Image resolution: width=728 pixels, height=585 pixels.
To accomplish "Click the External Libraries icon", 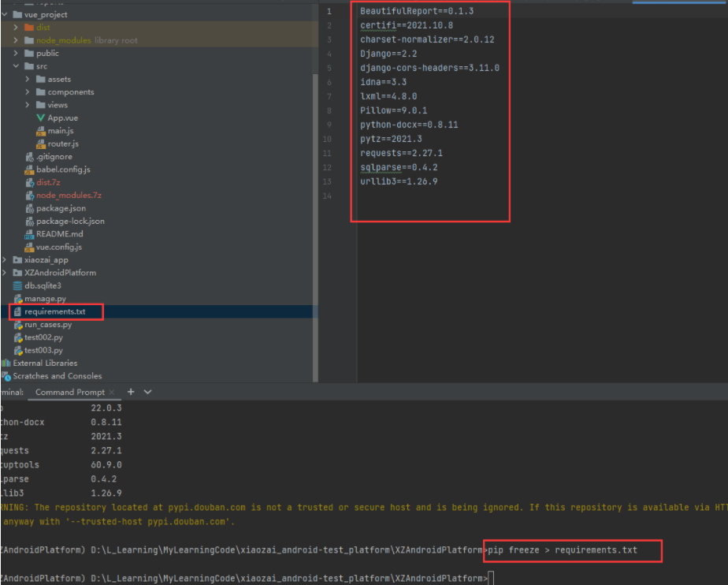I will (6, 363).
